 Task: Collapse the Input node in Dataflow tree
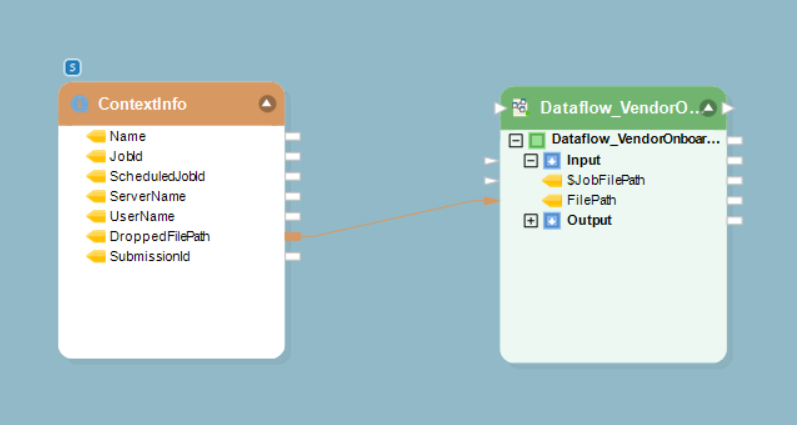[x=531, y=160]
